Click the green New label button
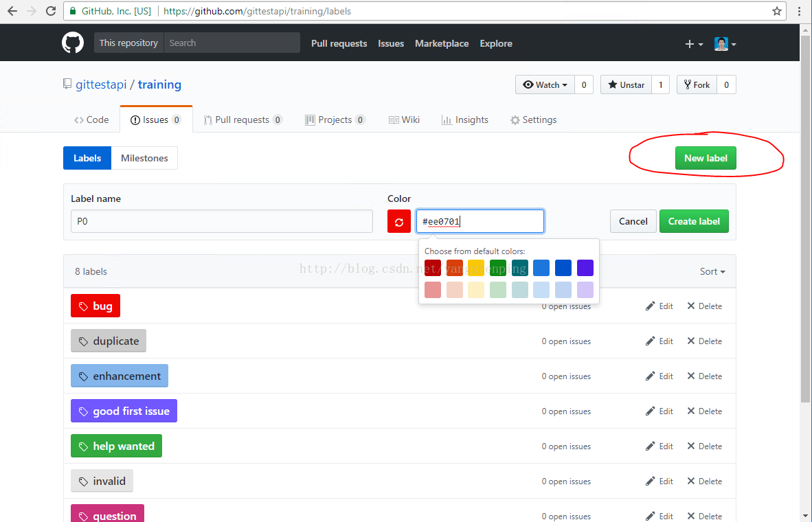This screenshot has width=812, height=522. pos(706,158)
